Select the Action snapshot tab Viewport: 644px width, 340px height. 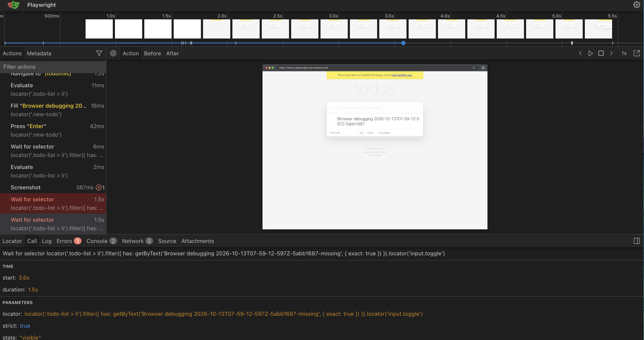point(131,53)
